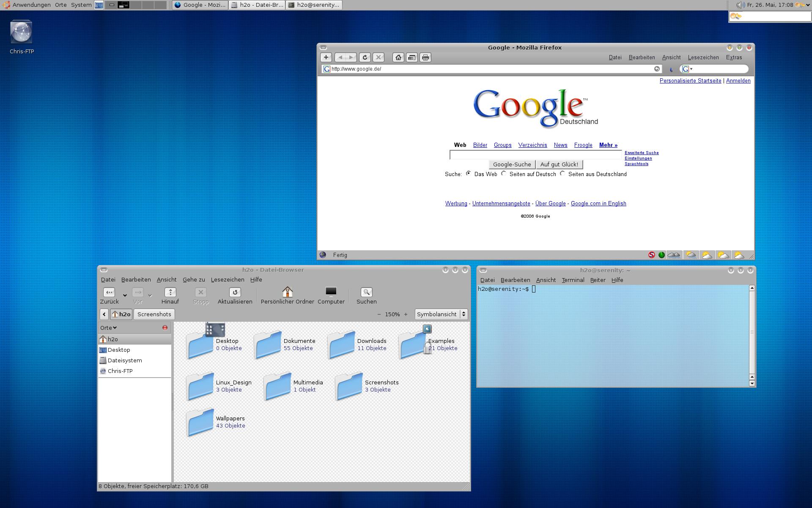Click Suchen search icon in file browser
This screenshot has width=812, height=508.
click(x=366, y=296)
